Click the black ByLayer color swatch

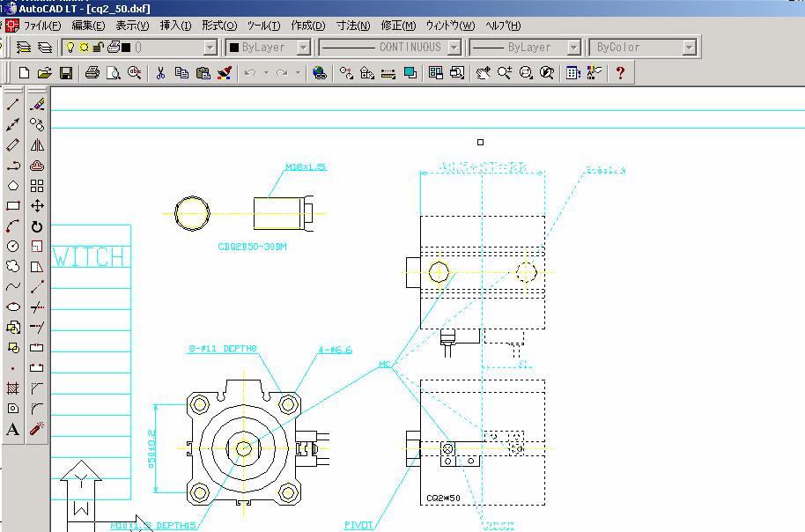234,48
